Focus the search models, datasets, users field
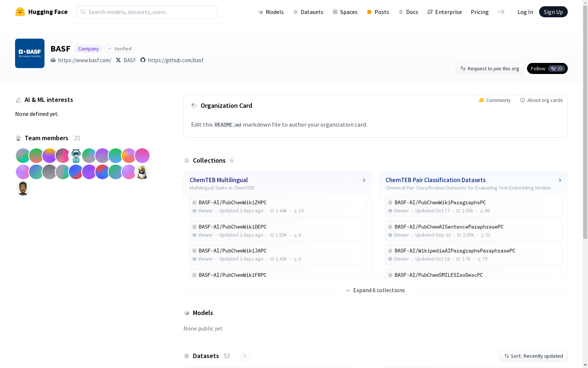The width and height of the screenshot is (588, 368). [x=147, y=12]
